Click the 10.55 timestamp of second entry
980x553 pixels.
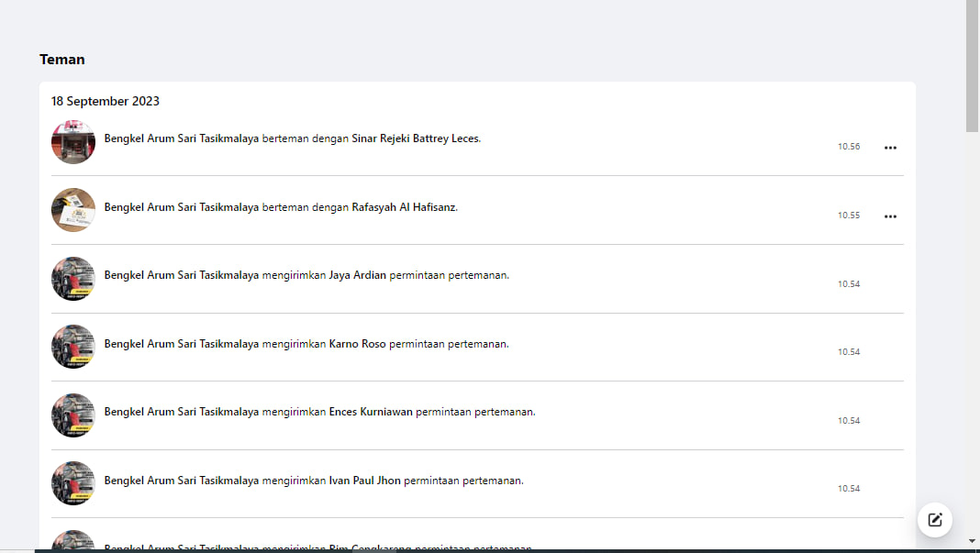point(849,216)
